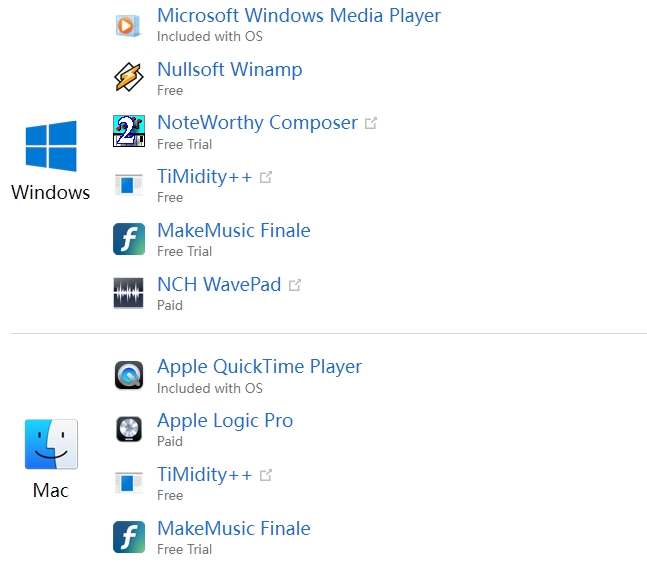Open the Microsoft Windows Media Player link
The width and height of the screenshot is (647, 569).
coord(299,16)
